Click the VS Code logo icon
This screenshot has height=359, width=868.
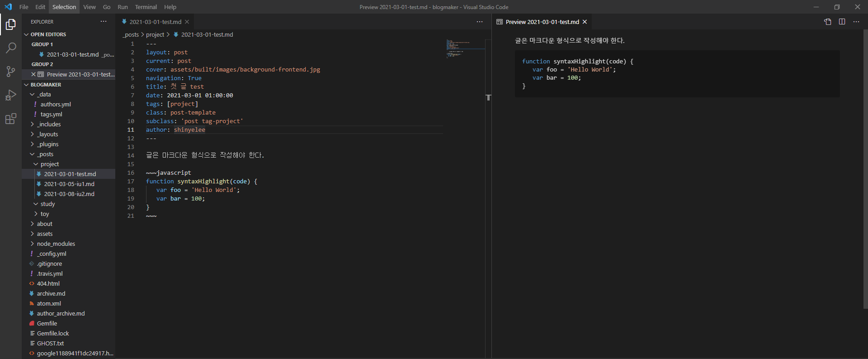[8, 7]
